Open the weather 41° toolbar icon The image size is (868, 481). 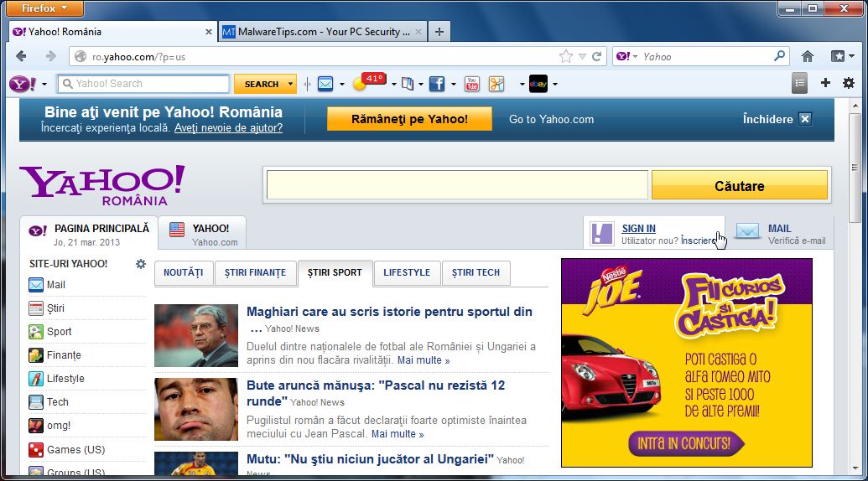point(370,82)
